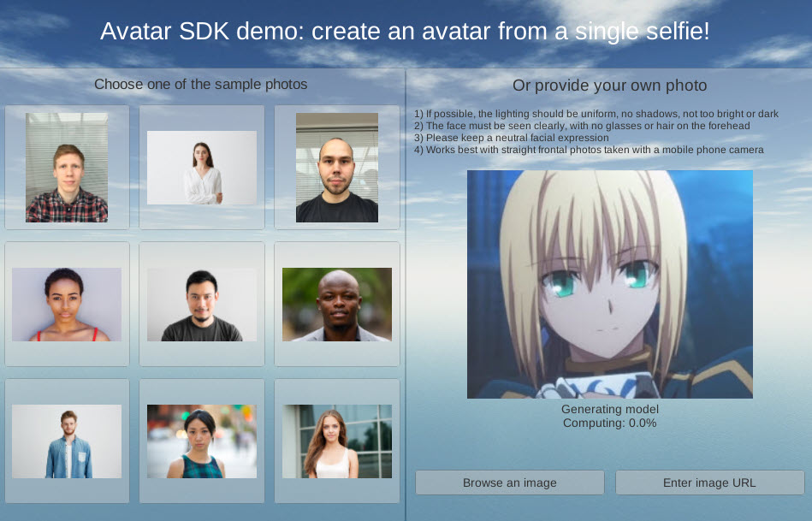Choose sample photo of woman in white blouse
812x521 pixels.
(202, 168)
